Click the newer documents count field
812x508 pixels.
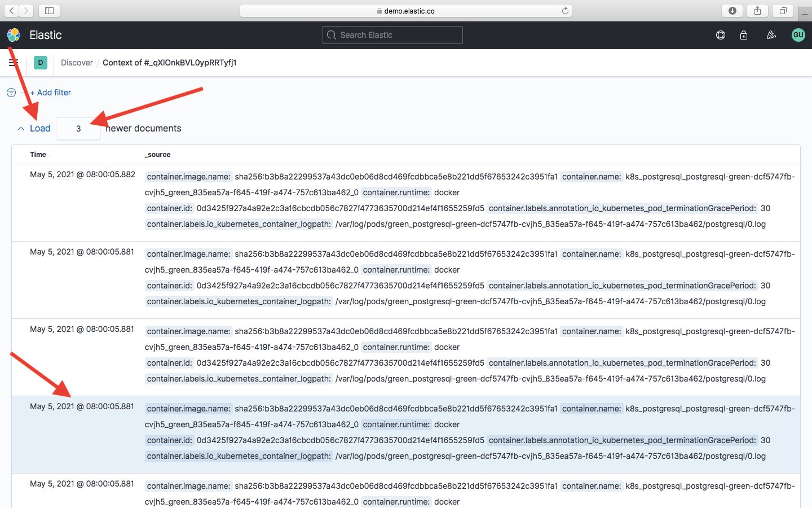tap(78, 129)
